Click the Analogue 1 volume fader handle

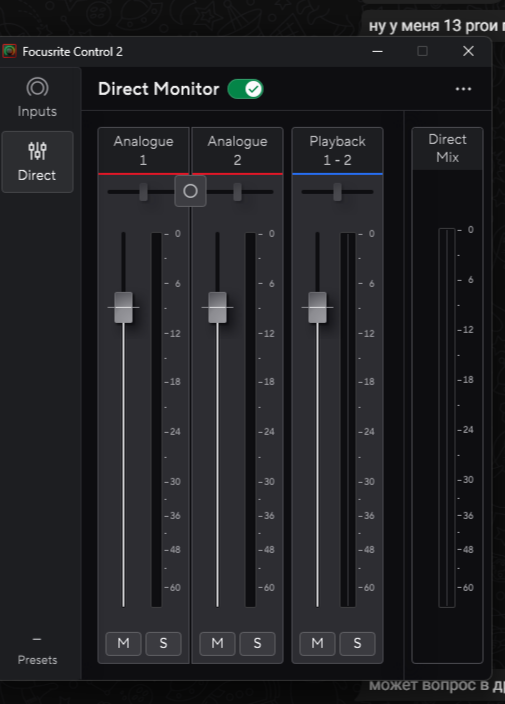tap(123, 308)
